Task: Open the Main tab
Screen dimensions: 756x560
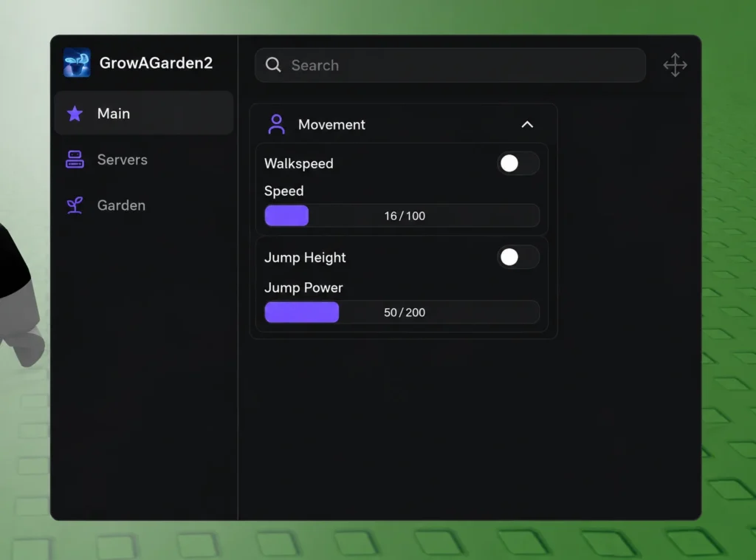Action: (144, 113)
